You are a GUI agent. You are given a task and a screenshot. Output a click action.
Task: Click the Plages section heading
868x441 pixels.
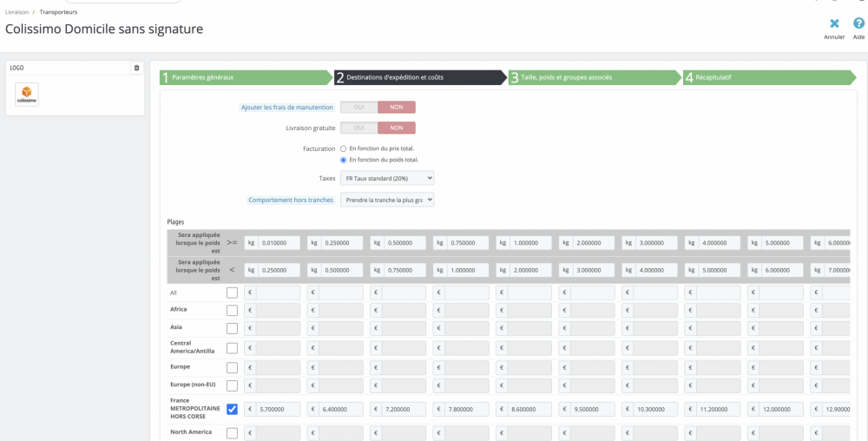point(175,222)
